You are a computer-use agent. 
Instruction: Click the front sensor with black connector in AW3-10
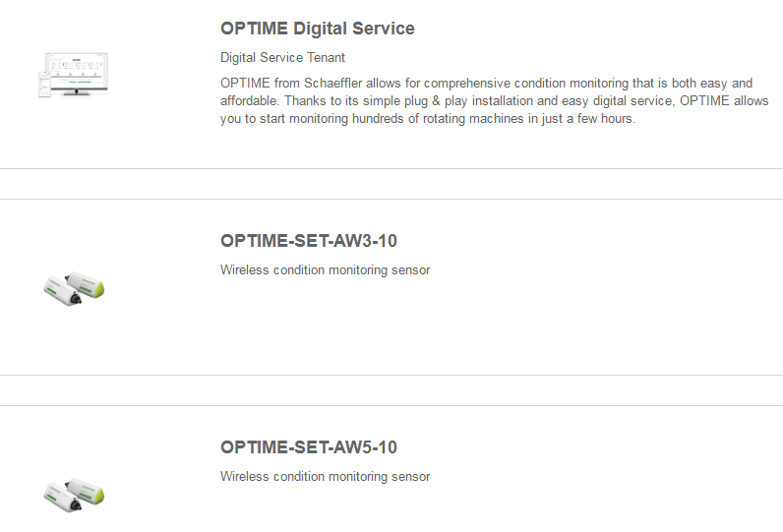(62, 292)
